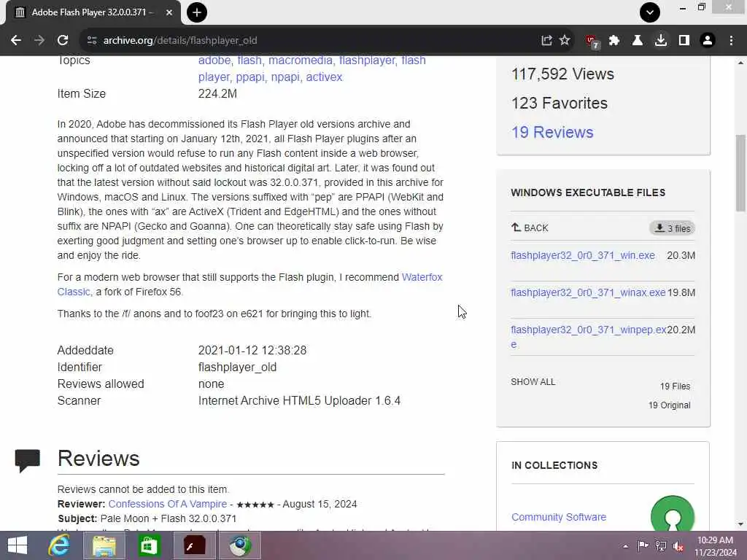This screenshot has height=560, width=747.
Task: Click SHOW ALL files link
Action: (x=533, y=382)
